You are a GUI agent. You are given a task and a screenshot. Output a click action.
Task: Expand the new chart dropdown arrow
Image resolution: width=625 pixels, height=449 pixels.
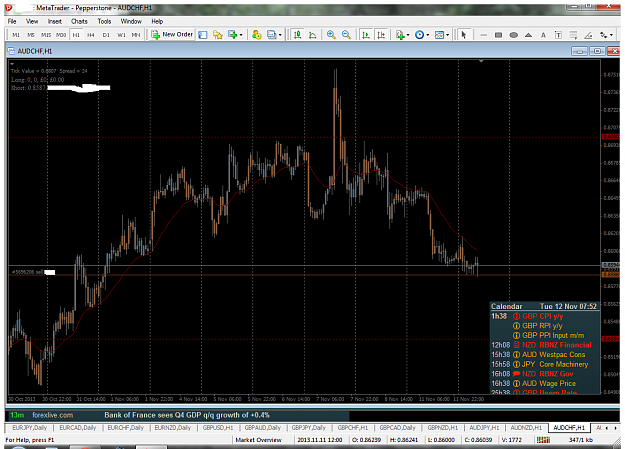click(241, 35)
